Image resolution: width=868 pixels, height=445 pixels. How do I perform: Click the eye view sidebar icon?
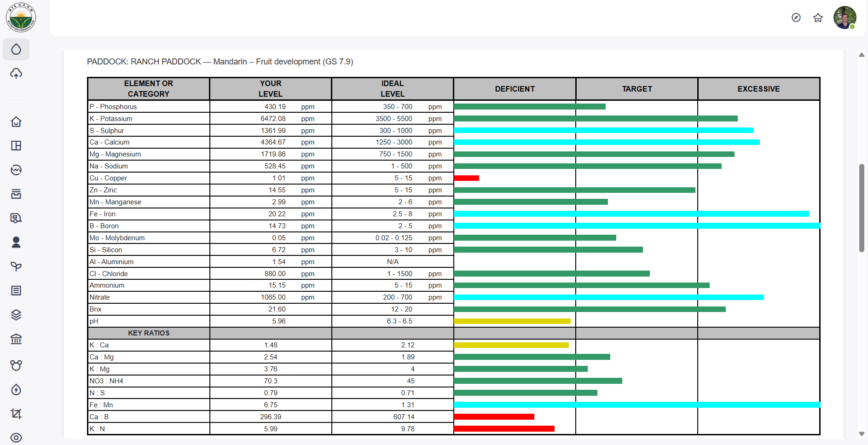tap(16, 438)
